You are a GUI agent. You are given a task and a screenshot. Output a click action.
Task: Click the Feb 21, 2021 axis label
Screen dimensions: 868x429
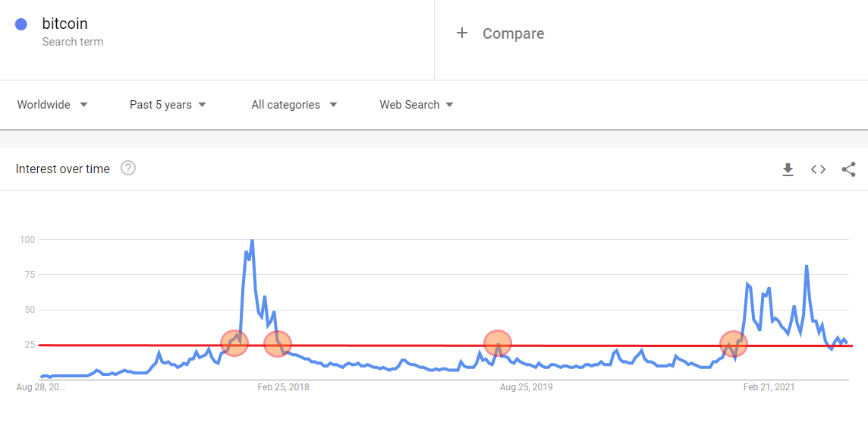[769, 387]
